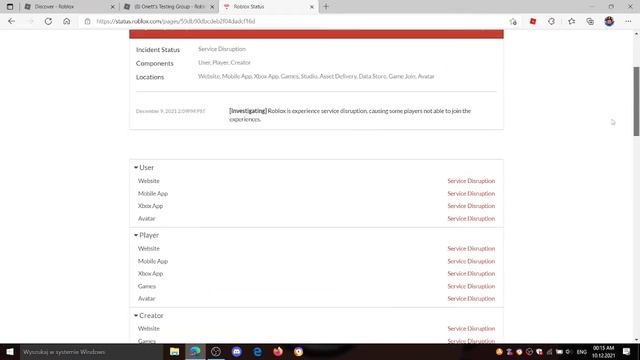
Task: Open the extensions puzzle icon
Action: (551, 21)
